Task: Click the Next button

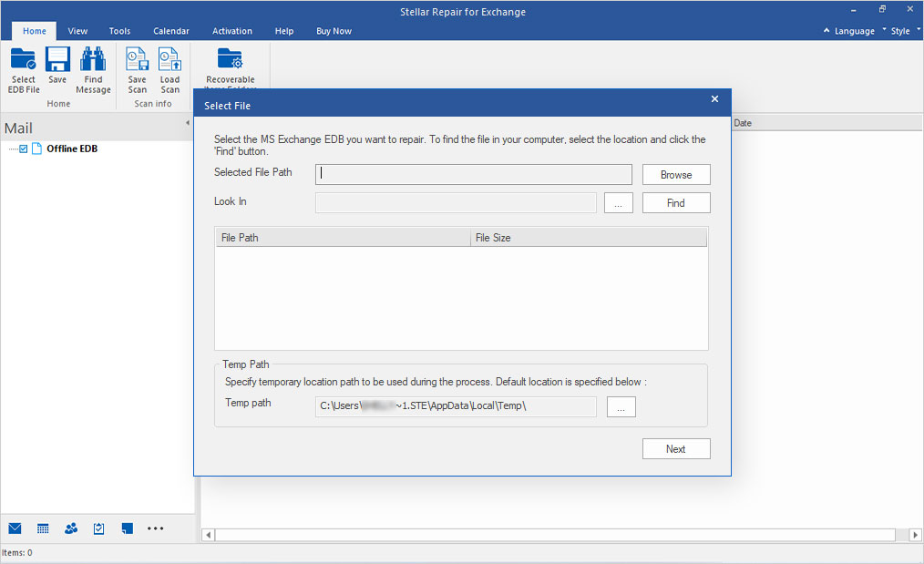Action: point(676,448)
